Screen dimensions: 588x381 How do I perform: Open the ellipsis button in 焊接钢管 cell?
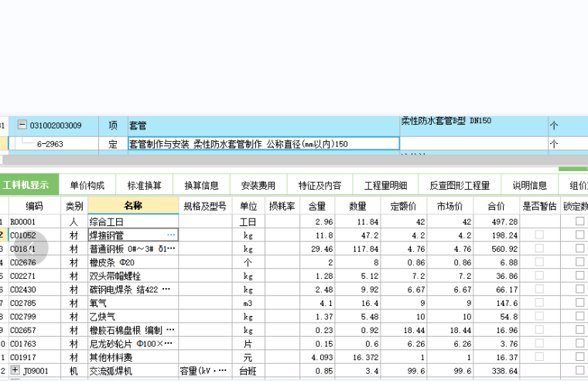pos(171,235)
